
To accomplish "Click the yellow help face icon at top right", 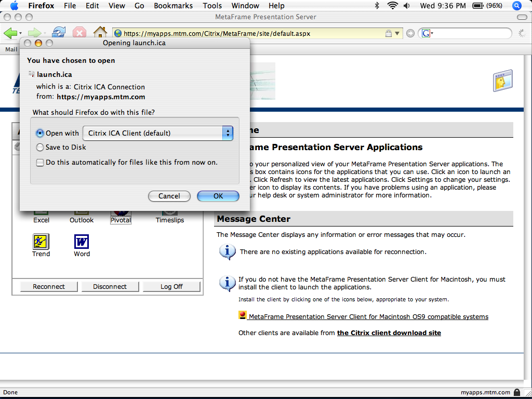I will (x=502, y=81).
